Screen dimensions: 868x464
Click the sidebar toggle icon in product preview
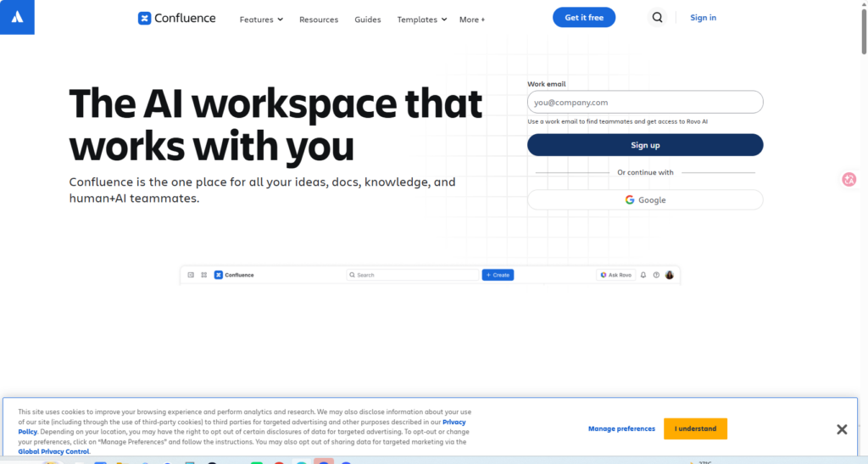(x=191, y=275)
